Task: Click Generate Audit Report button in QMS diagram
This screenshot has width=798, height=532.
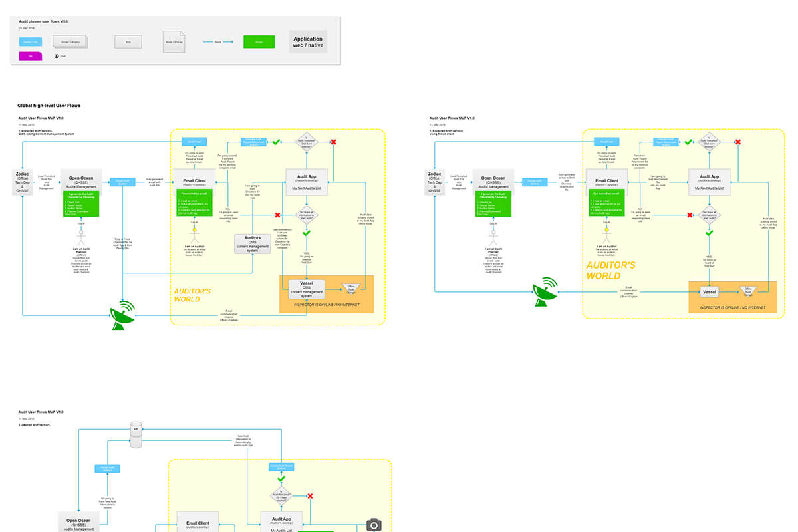Action: [253, 142]
